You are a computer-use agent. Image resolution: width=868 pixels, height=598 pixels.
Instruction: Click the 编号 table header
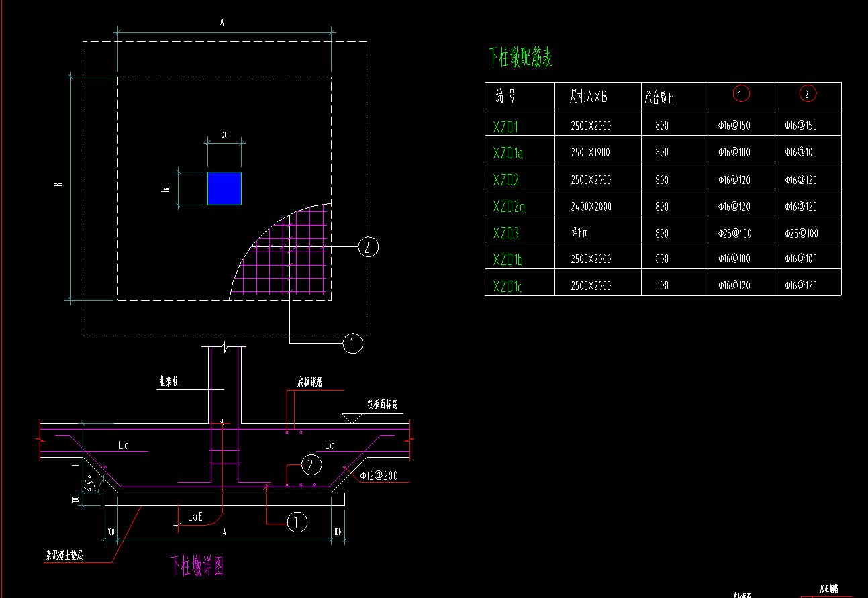(506, 97)
